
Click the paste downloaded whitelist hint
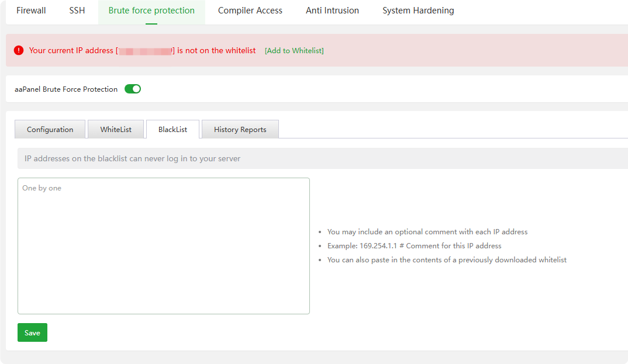coord(447,260)
